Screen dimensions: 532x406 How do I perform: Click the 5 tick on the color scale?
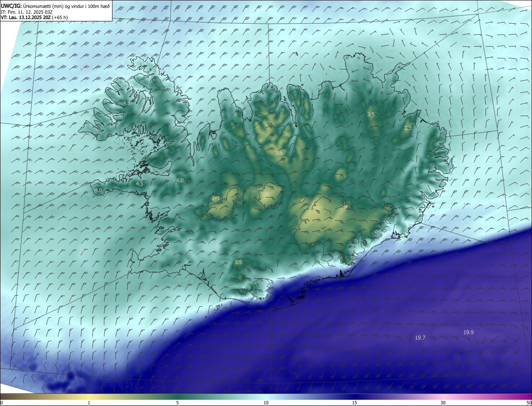coord(177,403)
